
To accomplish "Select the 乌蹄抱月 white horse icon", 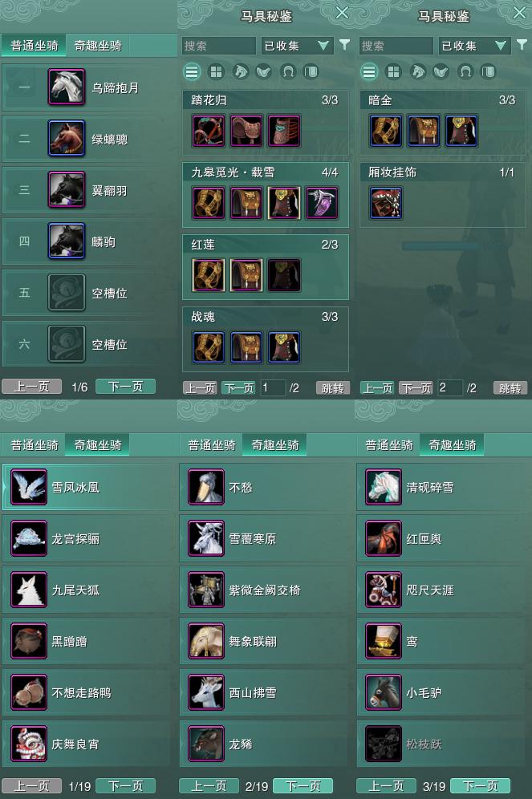I will 67,87.
